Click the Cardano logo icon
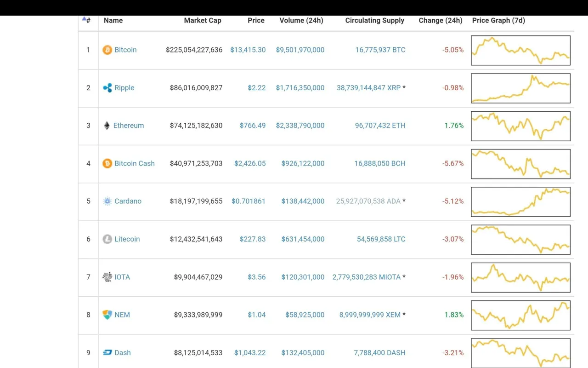This screenshot has width=588, height=368. [107, 201]
